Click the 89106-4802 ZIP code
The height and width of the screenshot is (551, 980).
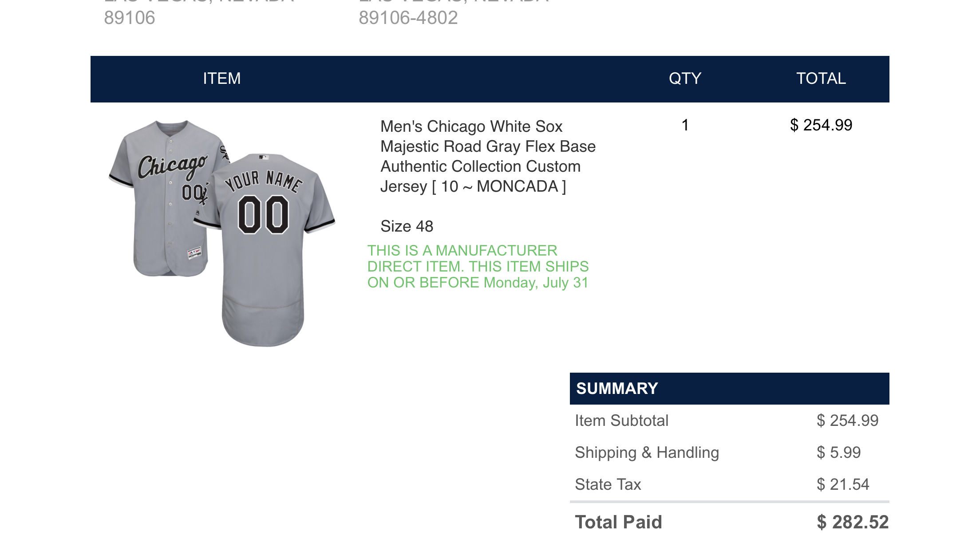click(x=408, y=18)
